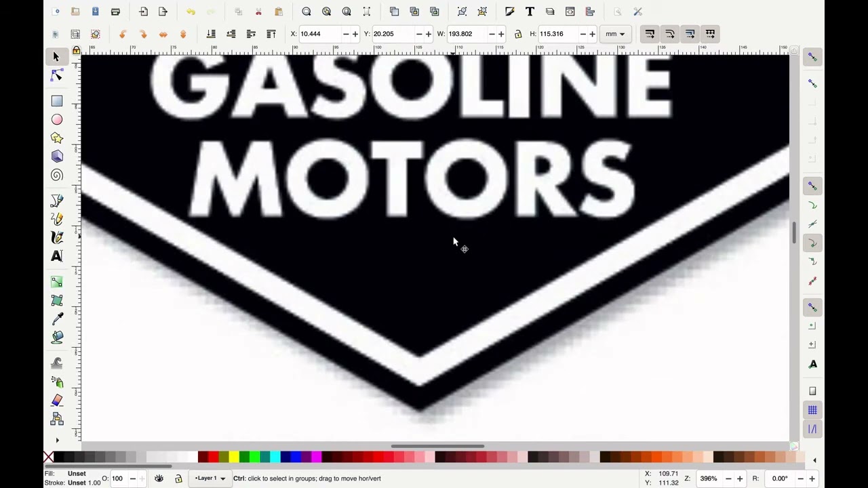Click the Print document icon
The image size is (868, 488).
(115, 12)
